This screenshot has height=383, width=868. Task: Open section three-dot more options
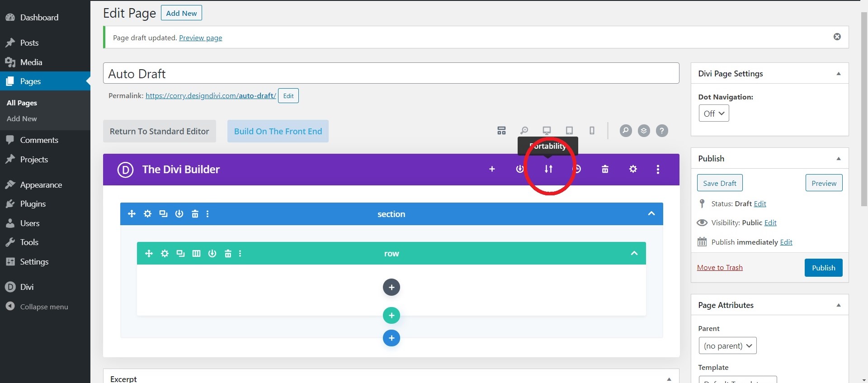tap(208, 214)
